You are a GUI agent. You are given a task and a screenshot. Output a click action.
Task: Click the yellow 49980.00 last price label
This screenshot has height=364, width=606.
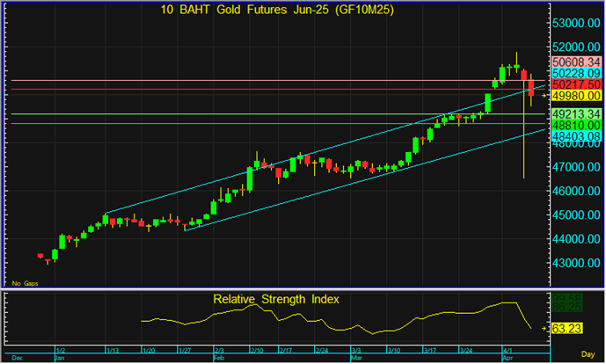coord(576,96)
